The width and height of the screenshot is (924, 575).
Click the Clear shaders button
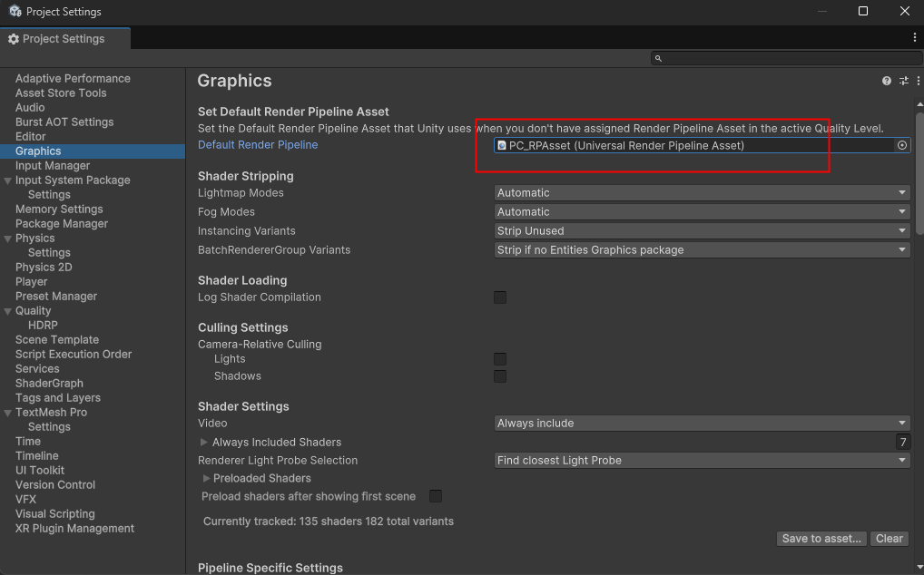[x=890, y=539]
